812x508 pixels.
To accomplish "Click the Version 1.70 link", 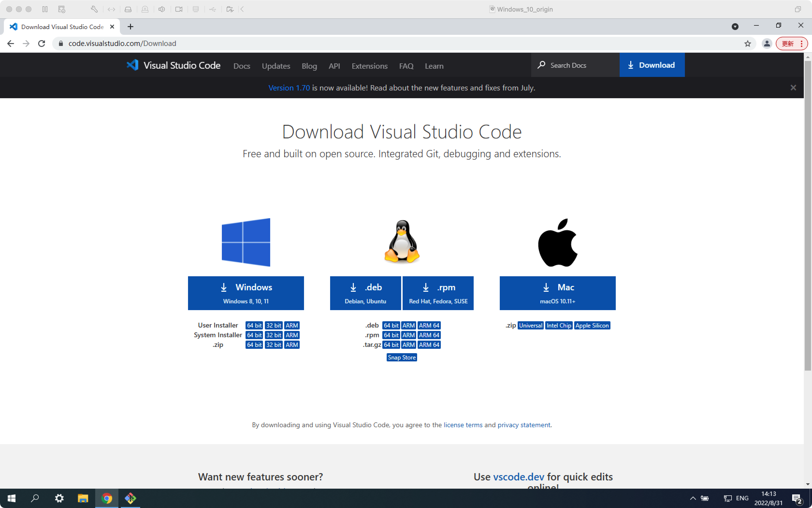I will click(x=289, y=88).
